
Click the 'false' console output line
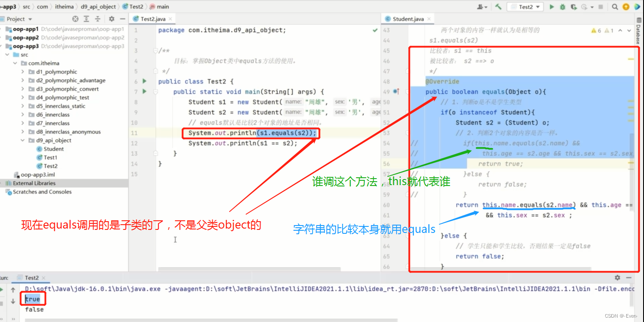tap(34, 309)
